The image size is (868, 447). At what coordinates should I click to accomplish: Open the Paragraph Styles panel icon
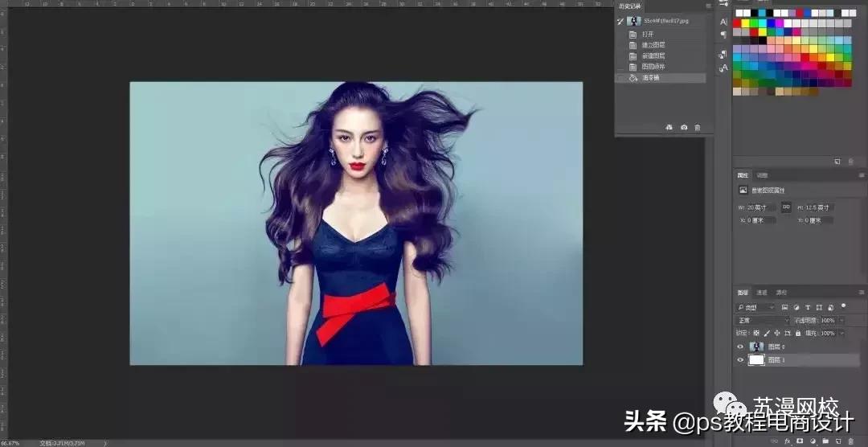(723, 55)
